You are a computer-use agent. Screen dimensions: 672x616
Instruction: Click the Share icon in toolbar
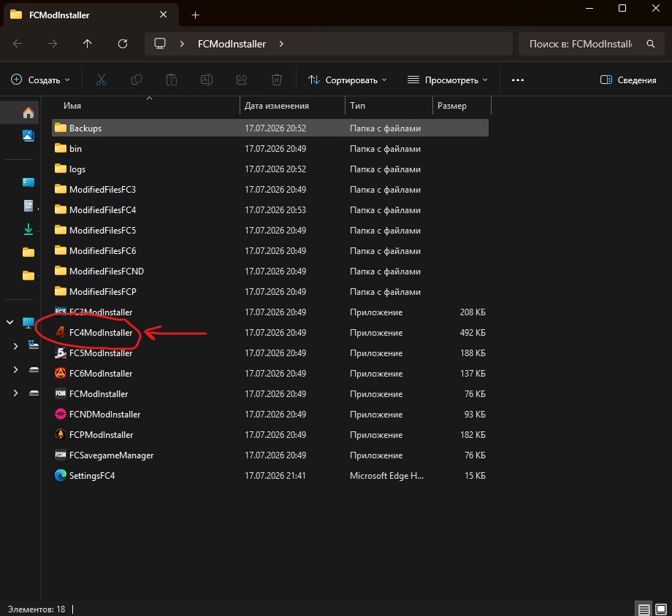point(242,80)
